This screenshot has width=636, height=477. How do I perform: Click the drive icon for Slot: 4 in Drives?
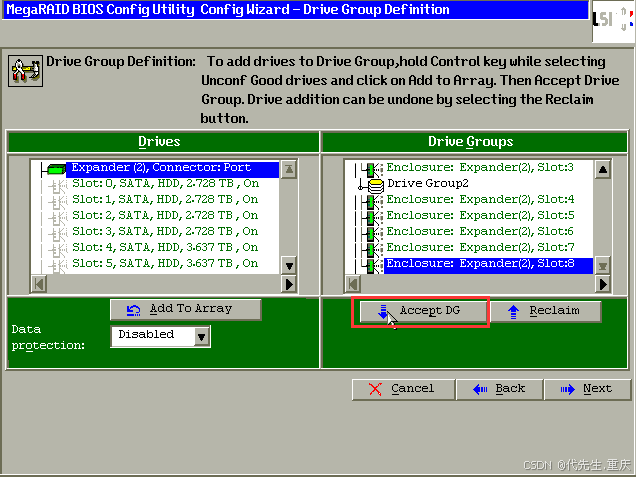pyautogui.click(x=58, y=249)
